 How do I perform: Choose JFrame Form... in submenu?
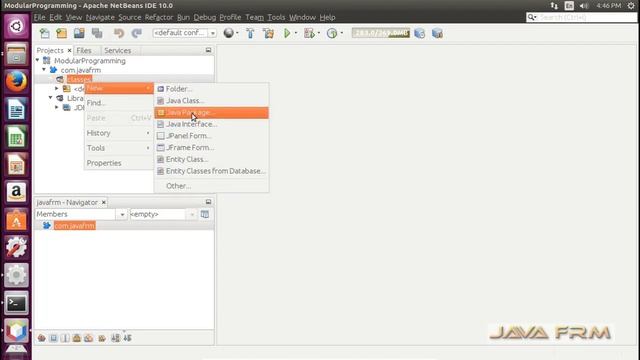pos(211,147)
